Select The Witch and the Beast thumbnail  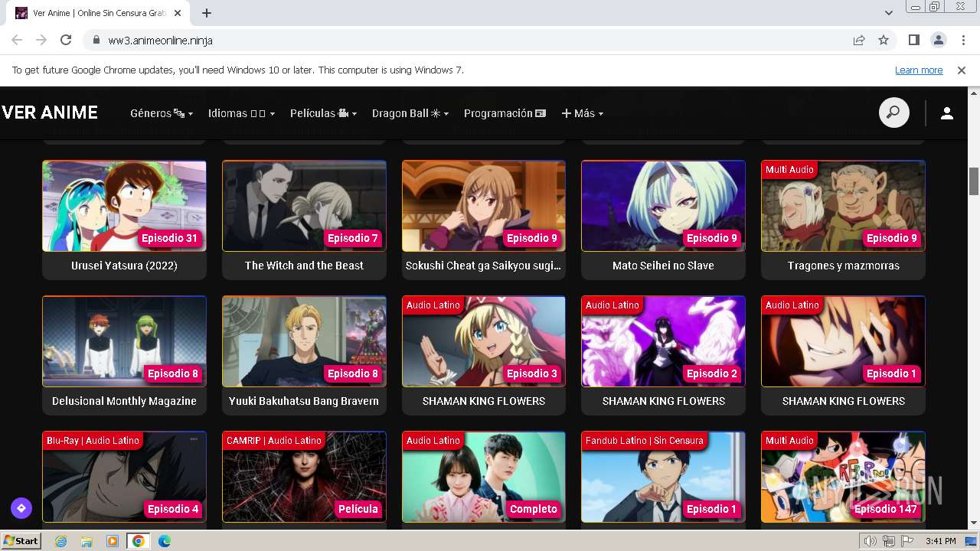(304, 206)
